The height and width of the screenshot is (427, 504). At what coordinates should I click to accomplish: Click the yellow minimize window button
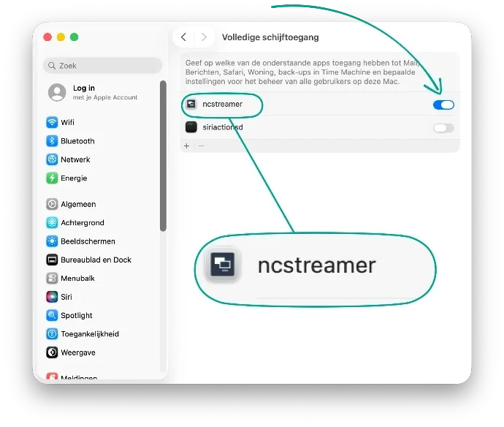[x=61, y=37]
